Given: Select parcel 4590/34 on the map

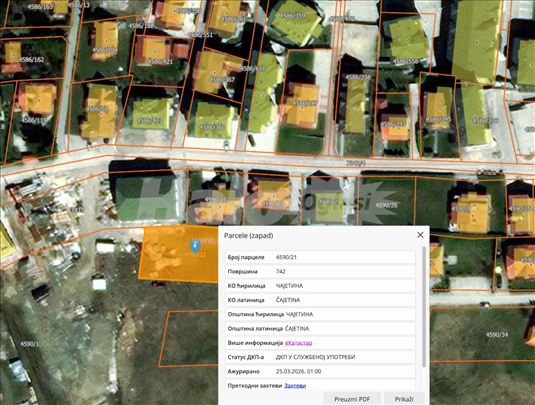Looking at the screenshot, I should click(x=497, y=335).
